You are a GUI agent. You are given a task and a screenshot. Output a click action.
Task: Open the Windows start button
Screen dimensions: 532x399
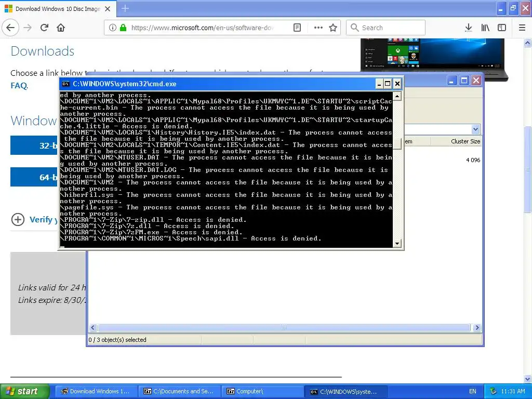[x=25, y=391]
